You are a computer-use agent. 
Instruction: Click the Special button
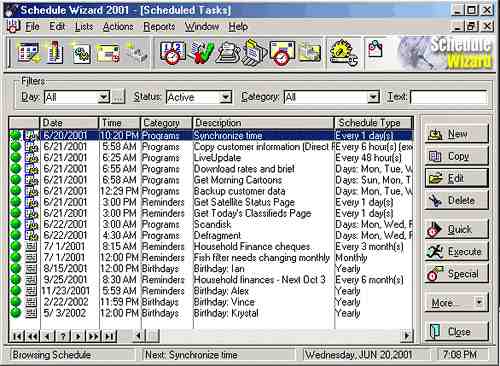(x=456, y=274)
